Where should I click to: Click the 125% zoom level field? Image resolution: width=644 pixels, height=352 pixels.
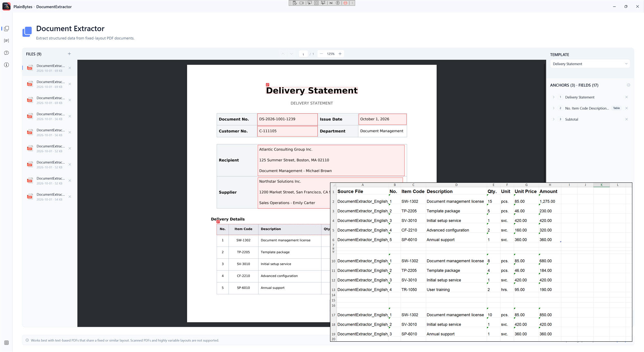[330, 54]
